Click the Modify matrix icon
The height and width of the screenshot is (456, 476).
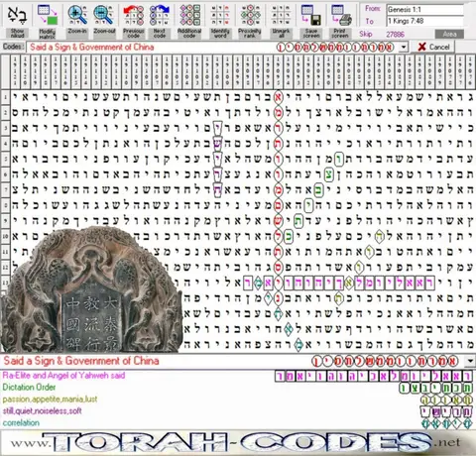point(48,15)
